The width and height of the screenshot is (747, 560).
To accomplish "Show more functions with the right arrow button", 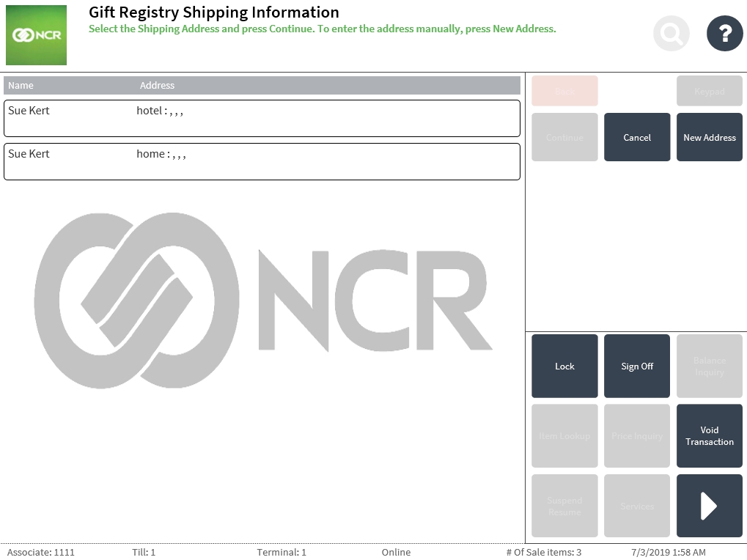I will coord(709,506).
